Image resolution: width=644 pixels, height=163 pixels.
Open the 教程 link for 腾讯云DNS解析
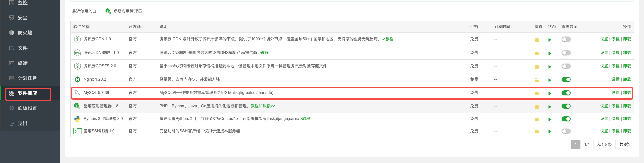pos(263,53)
